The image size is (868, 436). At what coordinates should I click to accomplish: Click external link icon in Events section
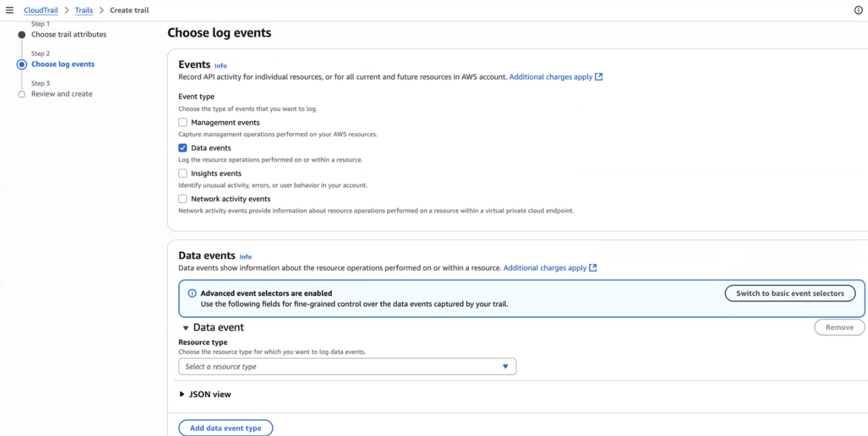(599, 77)
